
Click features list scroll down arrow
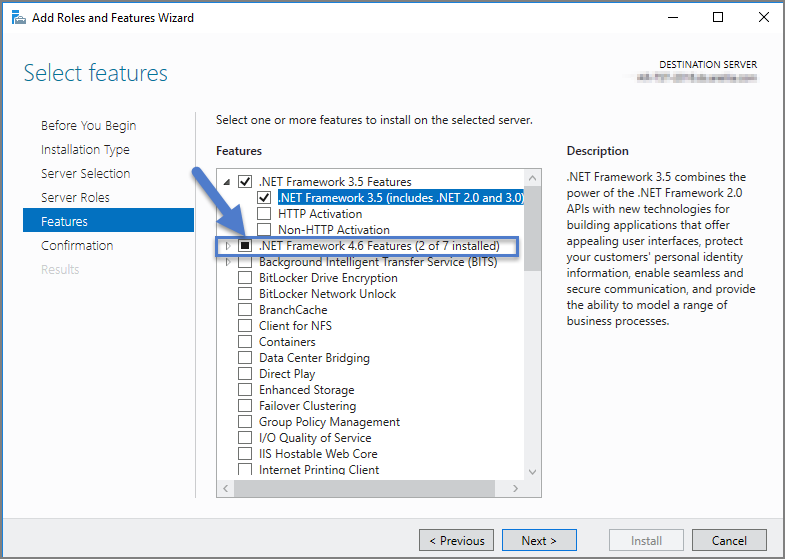tap(532, 472)
